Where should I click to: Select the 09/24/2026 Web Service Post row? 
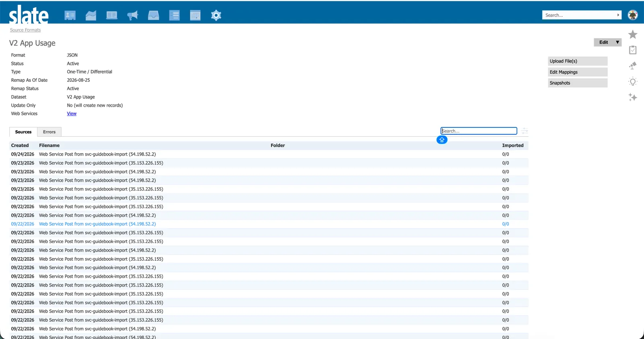tap(269, 154)
